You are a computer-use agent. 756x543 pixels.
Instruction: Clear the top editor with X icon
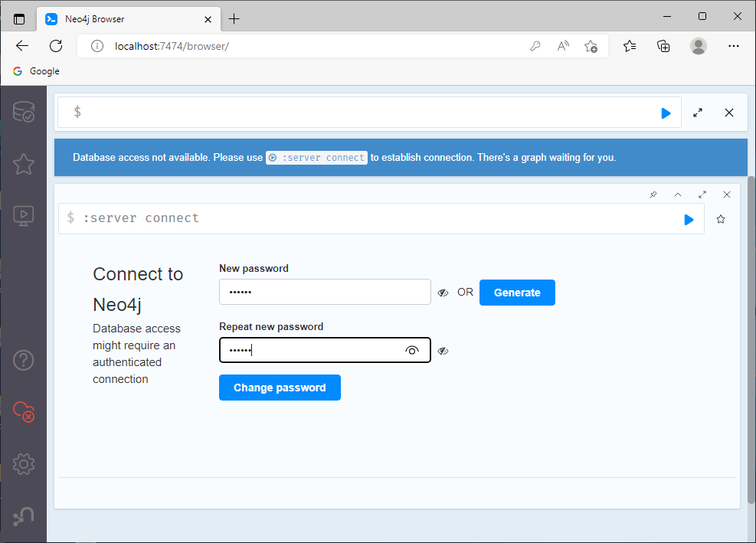point(729,113)
